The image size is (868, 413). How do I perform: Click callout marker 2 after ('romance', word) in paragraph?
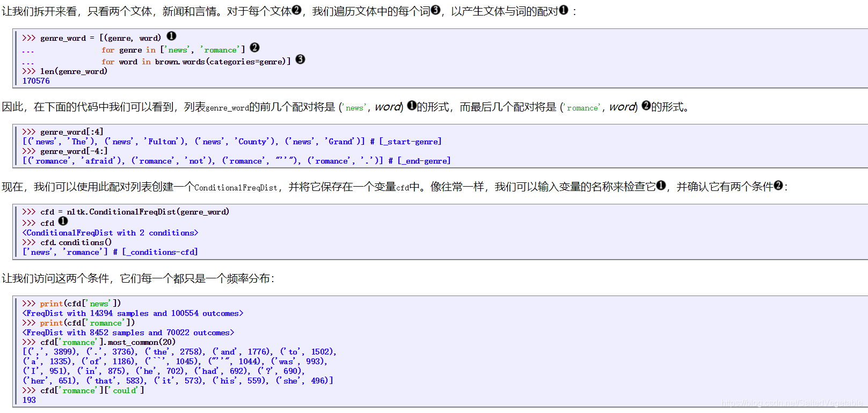[x=646, y=106]
